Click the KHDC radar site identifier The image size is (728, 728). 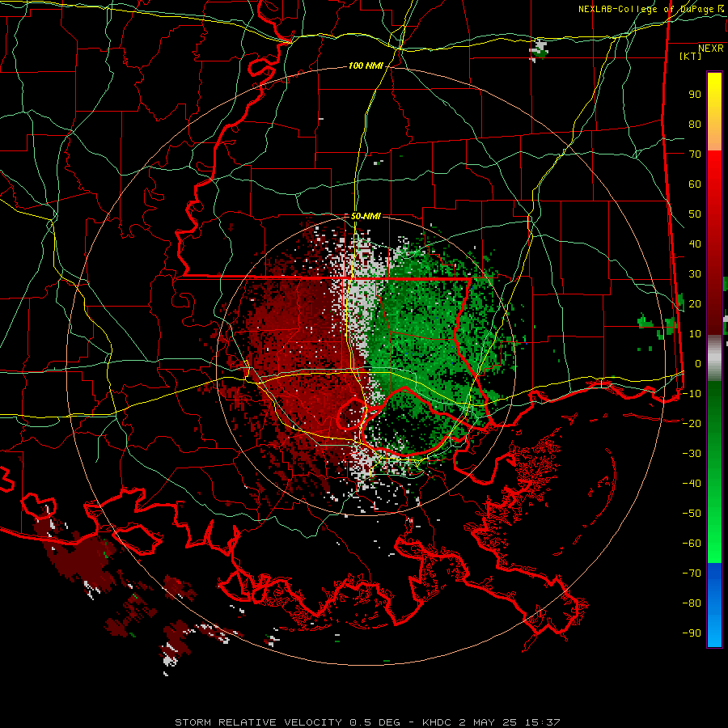click(x=437, y=722)
